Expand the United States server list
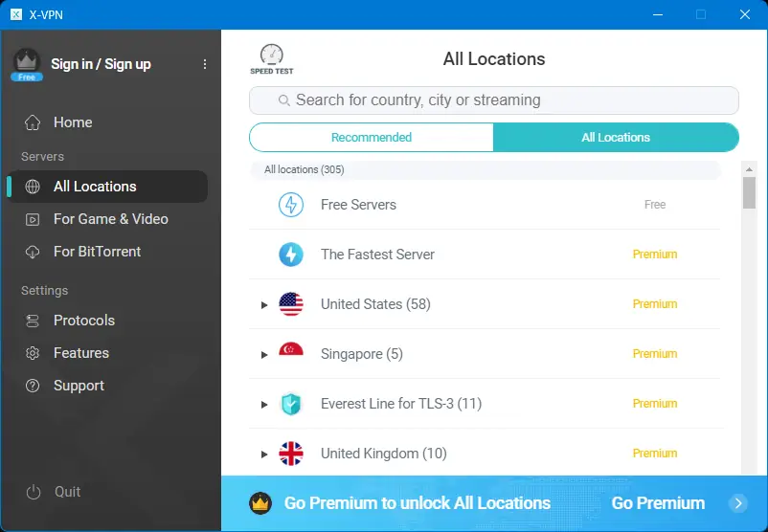 264,305
